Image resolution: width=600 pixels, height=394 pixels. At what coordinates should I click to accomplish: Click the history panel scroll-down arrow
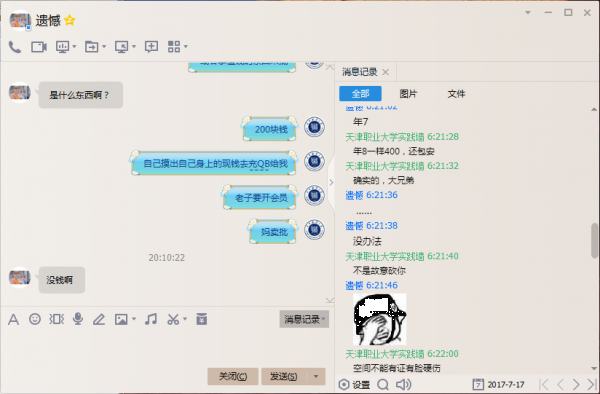point(594,369)
